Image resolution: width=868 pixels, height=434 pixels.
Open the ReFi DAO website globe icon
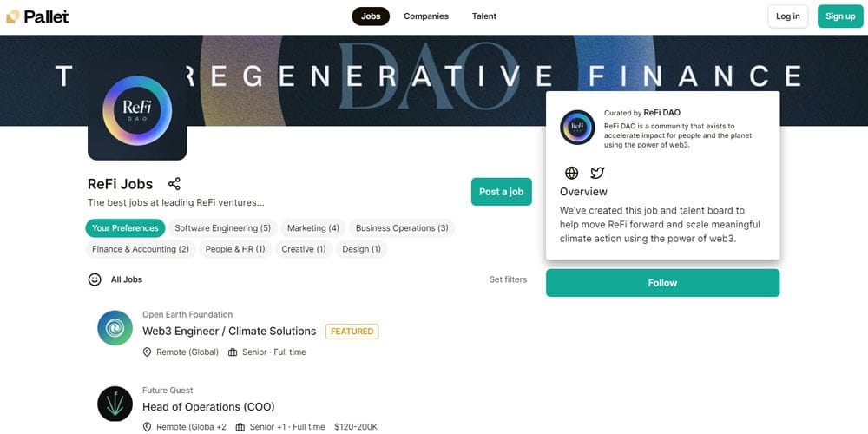click(571, 173)
